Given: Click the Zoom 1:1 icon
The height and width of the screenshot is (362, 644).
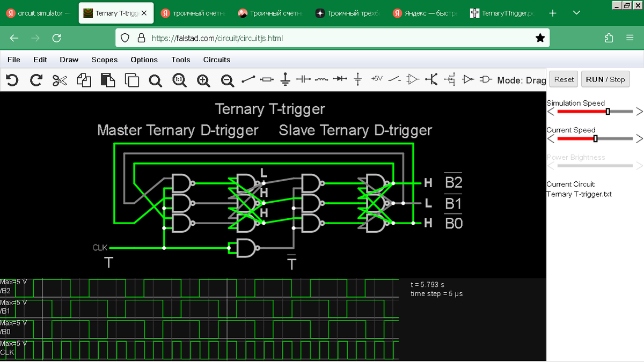Looking at the screenshot, I should (x=180, y=80).
